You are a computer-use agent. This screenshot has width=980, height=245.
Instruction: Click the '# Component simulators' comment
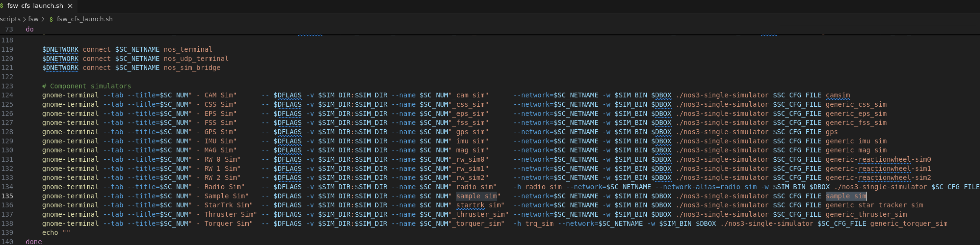[86, 86]
